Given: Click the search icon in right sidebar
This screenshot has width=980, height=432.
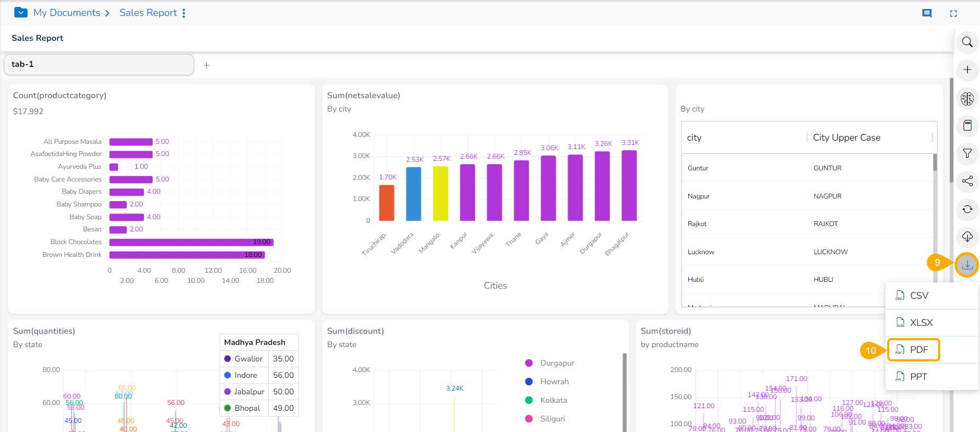Looking at the screenshot, I should (967, 42).
